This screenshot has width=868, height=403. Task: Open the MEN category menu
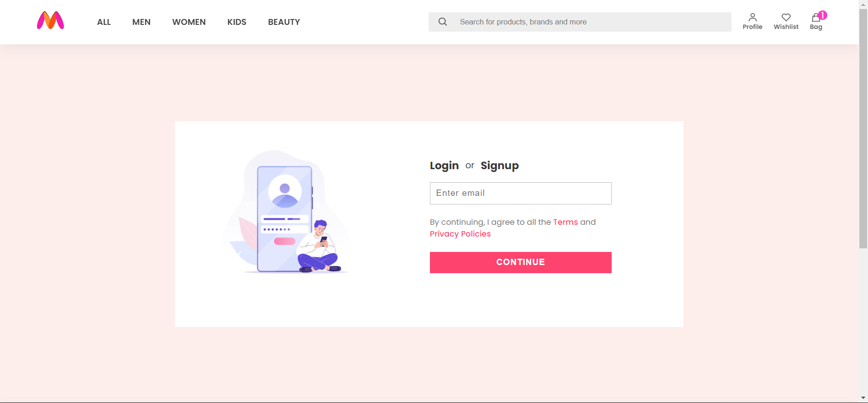pos(142,22)
